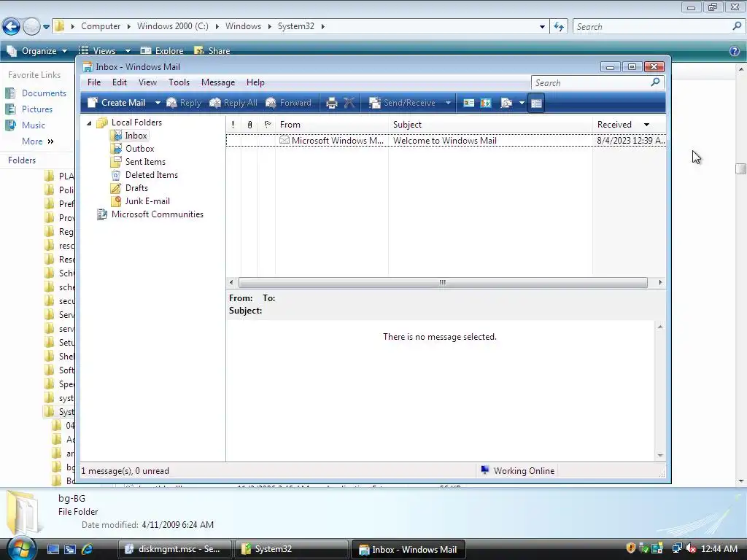Open the Contacts icon in the toolbar
The image size is (747, 560).
click(469, 103)
